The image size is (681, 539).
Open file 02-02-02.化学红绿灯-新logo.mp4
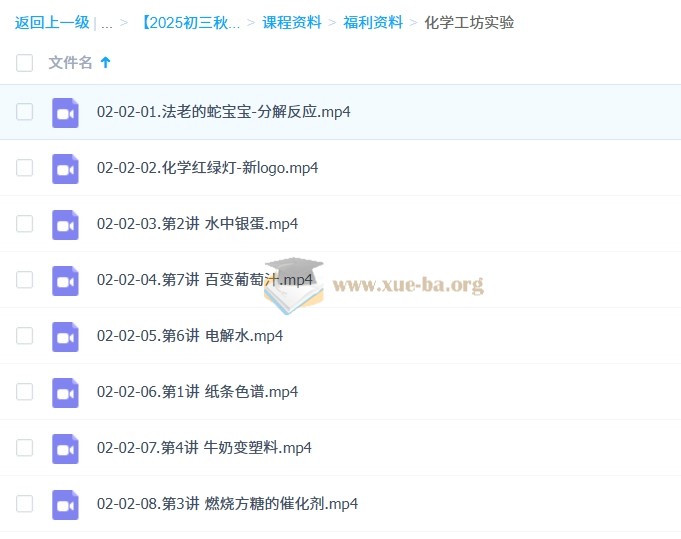coord(207,168)
